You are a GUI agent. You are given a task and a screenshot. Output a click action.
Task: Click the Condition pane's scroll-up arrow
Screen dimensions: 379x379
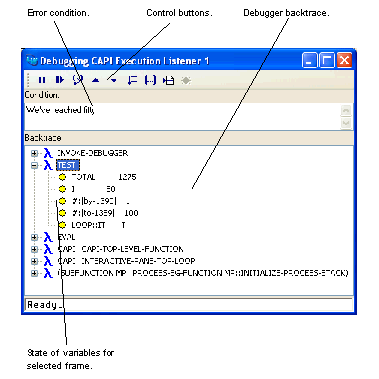346,110
